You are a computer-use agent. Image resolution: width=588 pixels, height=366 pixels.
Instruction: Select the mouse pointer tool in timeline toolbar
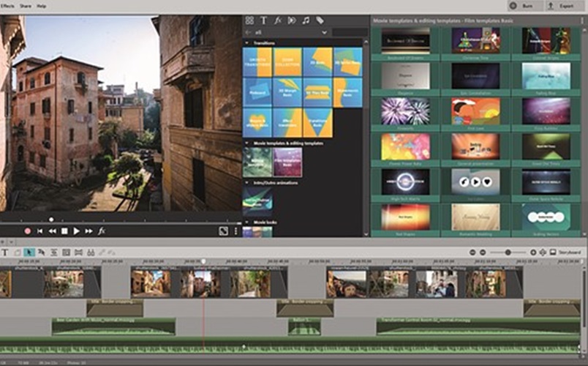pyautogui.click(x=29, y=253)
